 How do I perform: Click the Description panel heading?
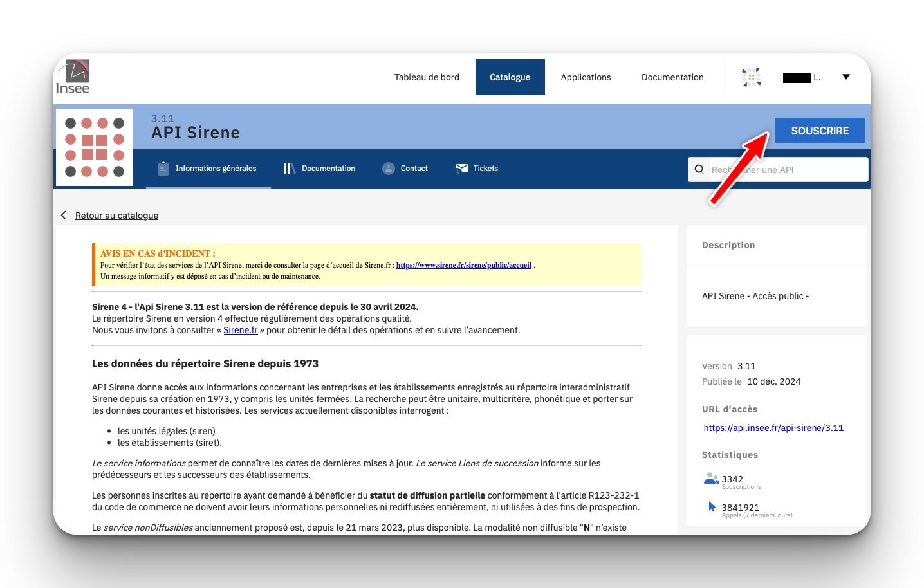(728, 245)
